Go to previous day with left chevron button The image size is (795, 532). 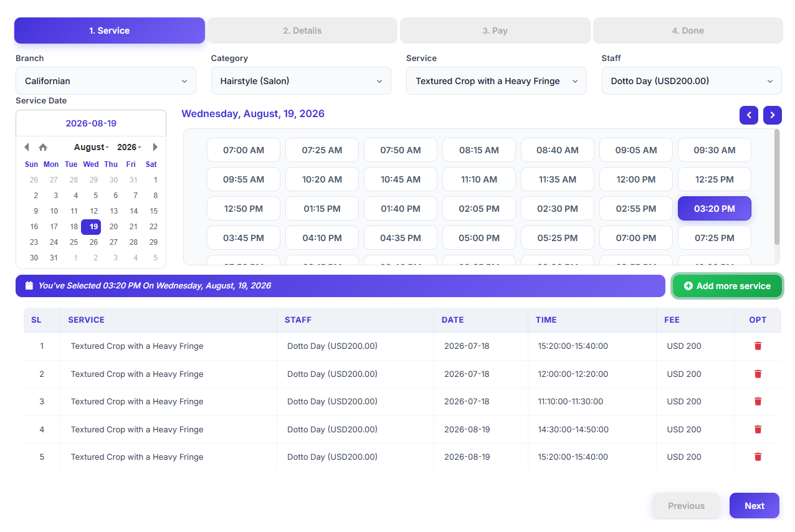click(749, 115)
